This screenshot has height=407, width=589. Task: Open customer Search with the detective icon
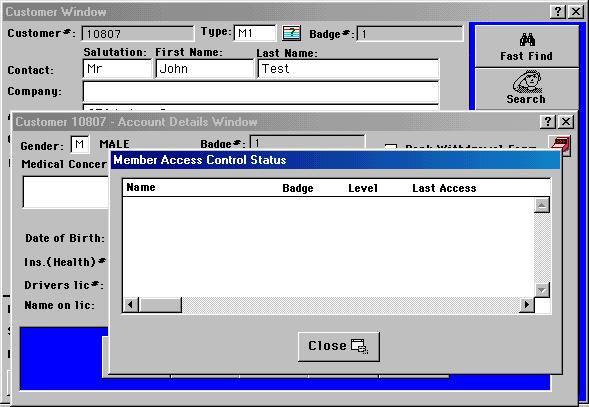click(x=527, y=89)
